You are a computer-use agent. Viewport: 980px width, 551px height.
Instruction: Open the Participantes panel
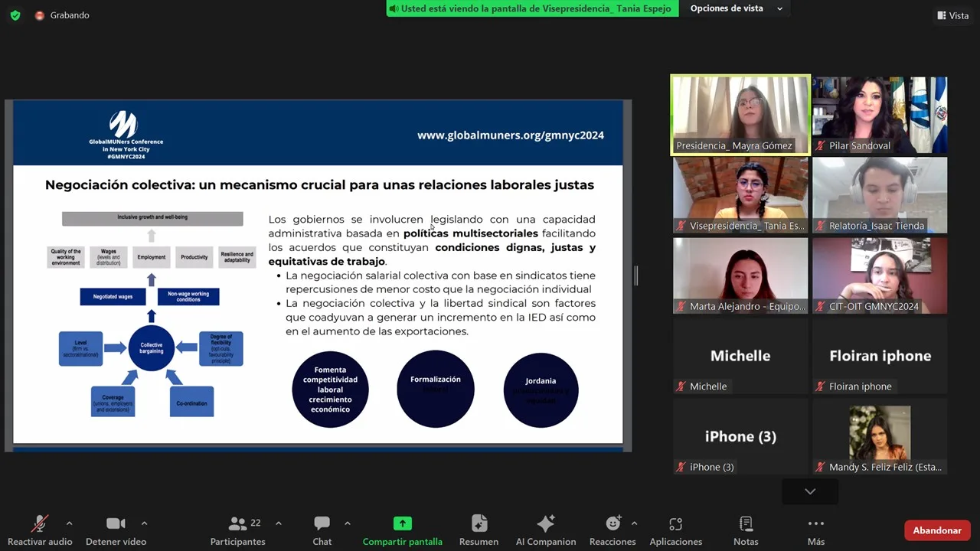click(238, 530)
